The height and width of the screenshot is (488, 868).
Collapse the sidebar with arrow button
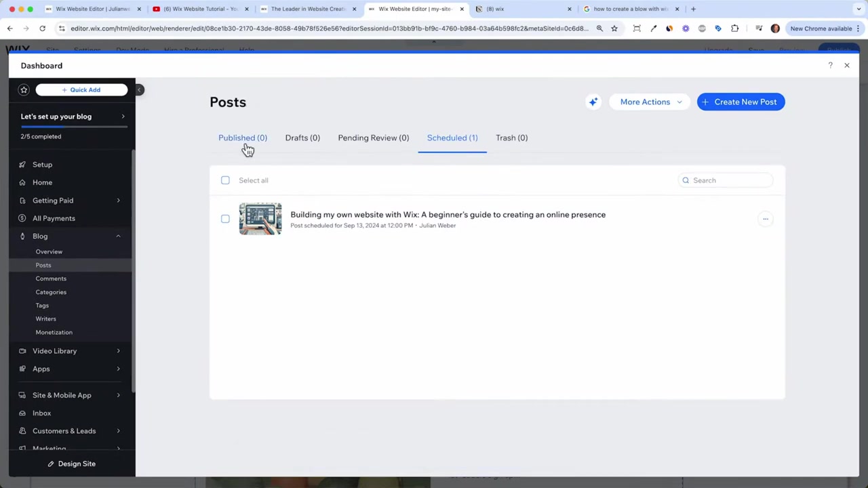(x=139, y=89)
